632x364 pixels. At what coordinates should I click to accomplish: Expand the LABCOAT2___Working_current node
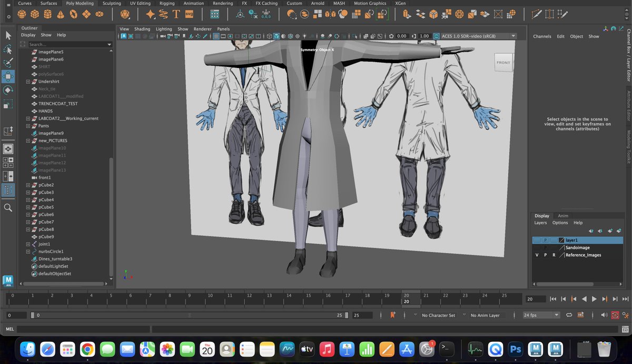(x=28, y=119)
